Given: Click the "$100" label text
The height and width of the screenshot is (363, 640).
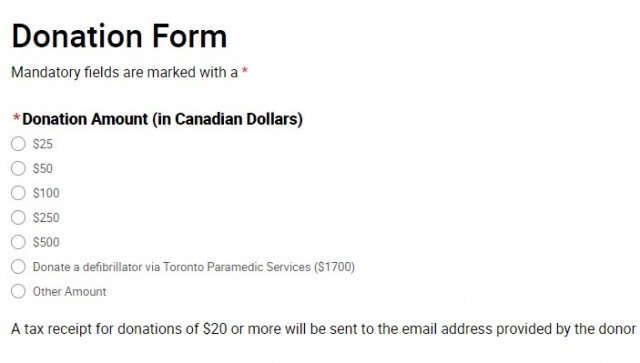Looking at the screenshot, I should (46, 193).
